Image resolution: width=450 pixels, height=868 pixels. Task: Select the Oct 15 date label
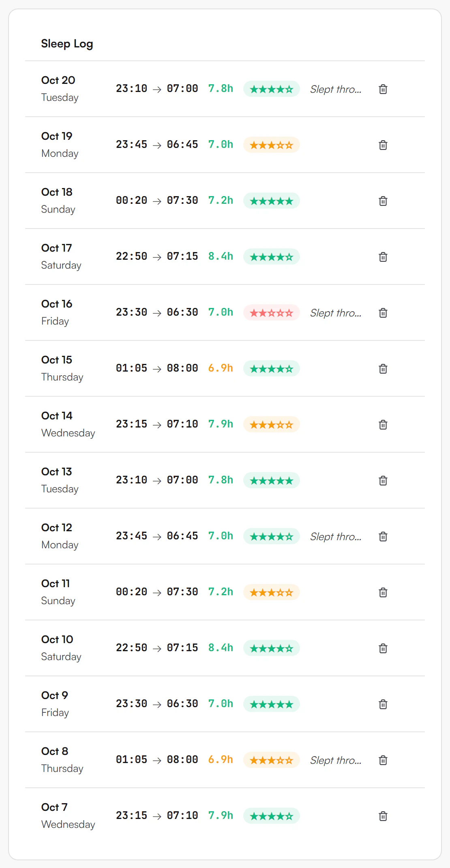[x=57, y=360]
